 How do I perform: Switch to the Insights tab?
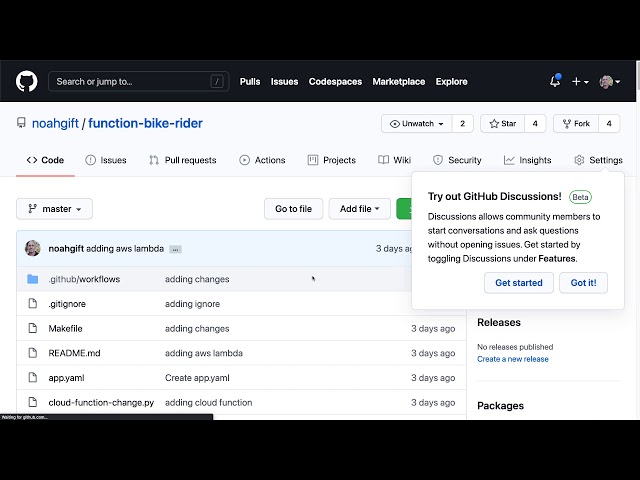[527, 160]
